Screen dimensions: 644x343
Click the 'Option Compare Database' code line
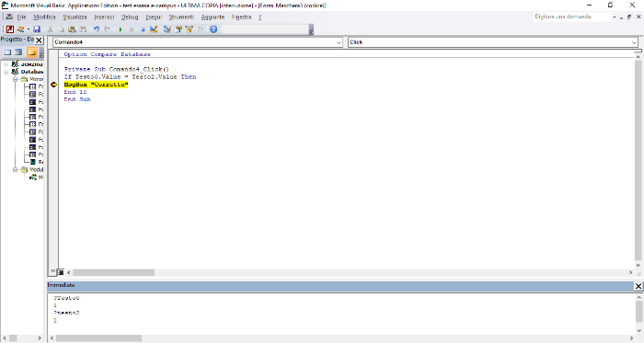pos(108,54)
